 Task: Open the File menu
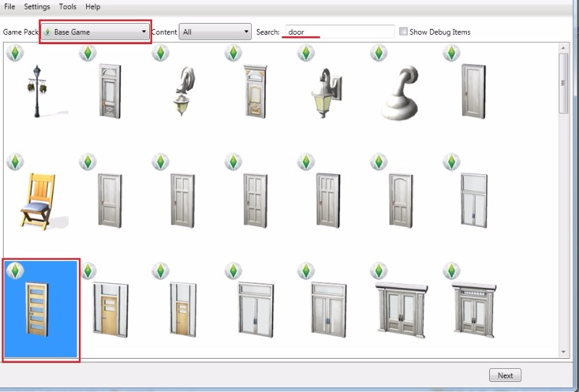(10, 7)
